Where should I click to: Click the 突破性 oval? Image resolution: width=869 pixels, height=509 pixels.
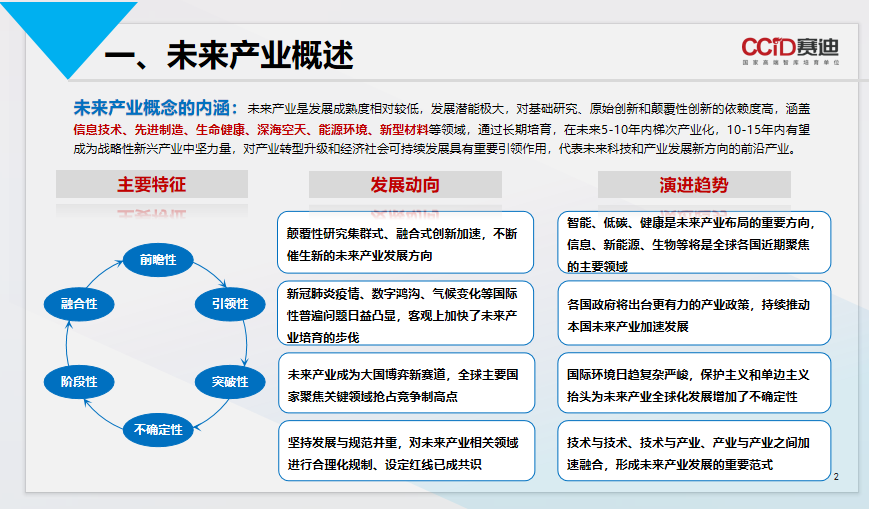coord(230,381)
